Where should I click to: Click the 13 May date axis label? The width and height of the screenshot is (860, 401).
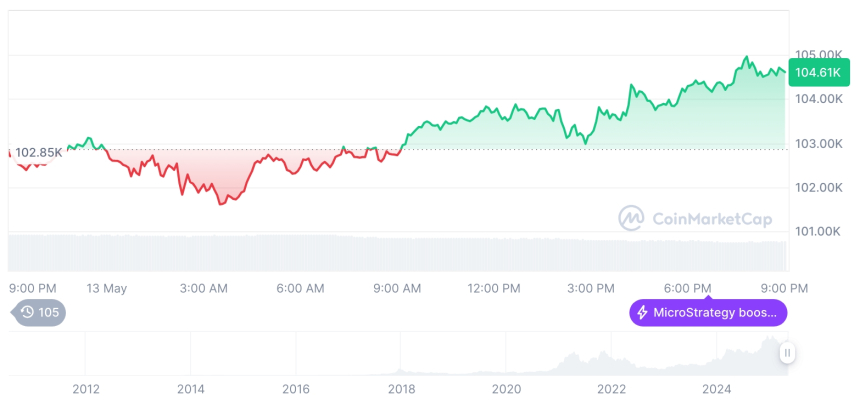[x=107, y=288]
